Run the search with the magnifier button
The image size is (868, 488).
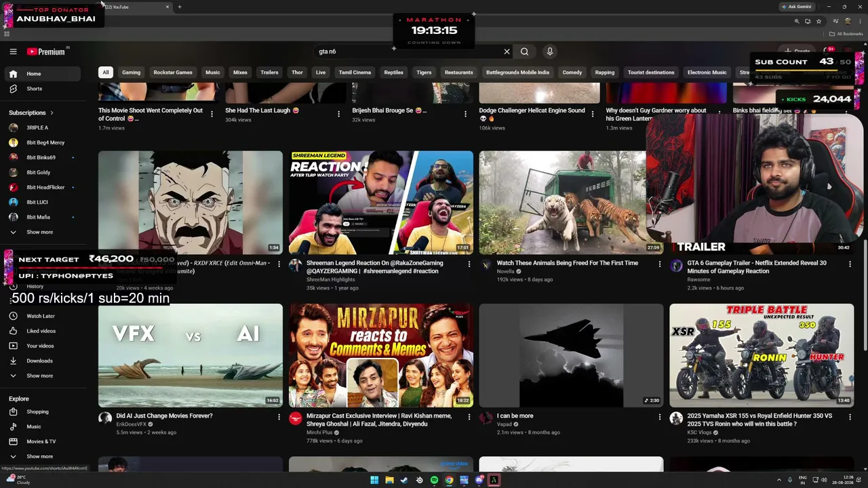click(x=524, y=52)
